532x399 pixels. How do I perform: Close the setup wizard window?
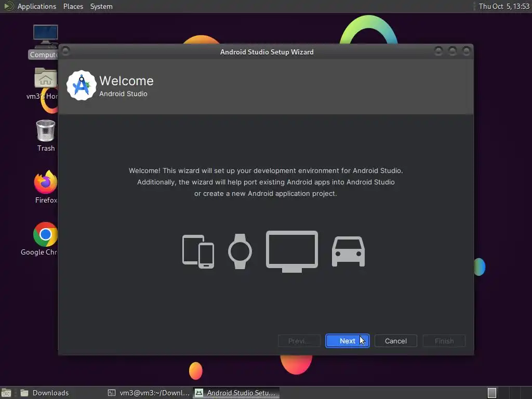pyautogui.click(x=467, y=51)
